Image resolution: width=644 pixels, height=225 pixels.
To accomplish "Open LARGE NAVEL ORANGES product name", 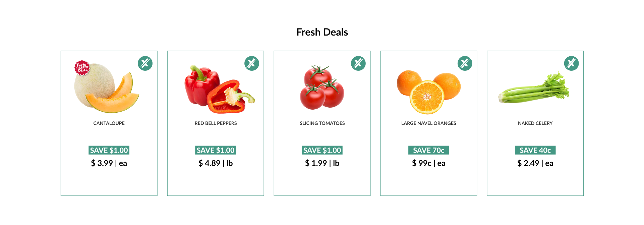I will tap(429, 123).
